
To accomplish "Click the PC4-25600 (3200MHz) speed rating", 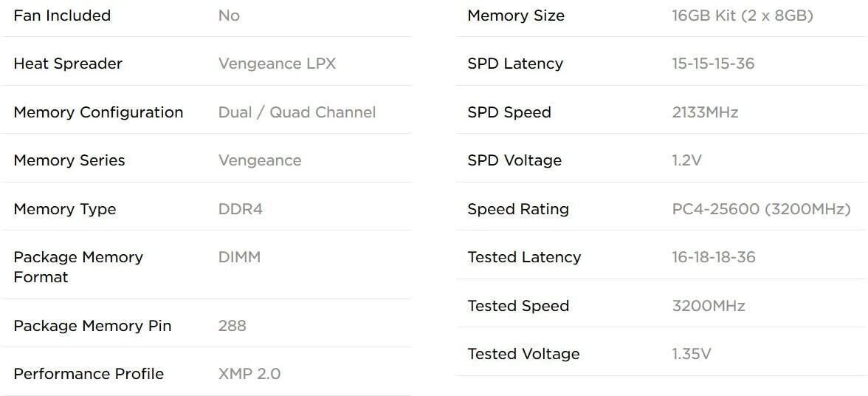I will (x=761, y=209).
